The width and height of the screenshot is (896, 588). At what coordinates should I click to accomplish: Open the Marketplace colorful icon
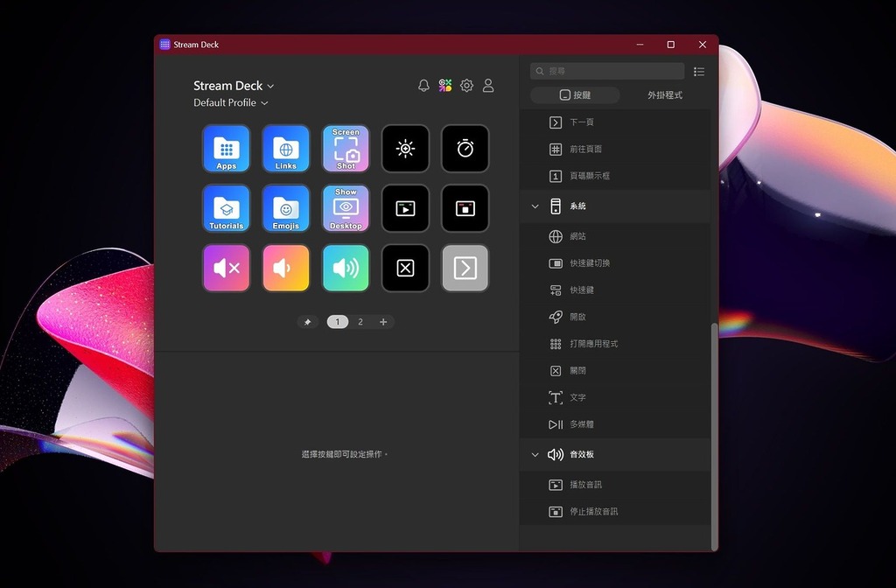tap(445, 86)
